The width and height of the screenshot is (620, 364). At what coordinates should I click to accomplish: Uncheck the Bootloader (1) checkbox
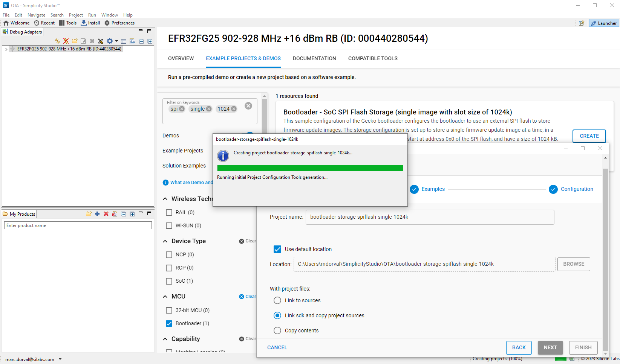(169, 323)
